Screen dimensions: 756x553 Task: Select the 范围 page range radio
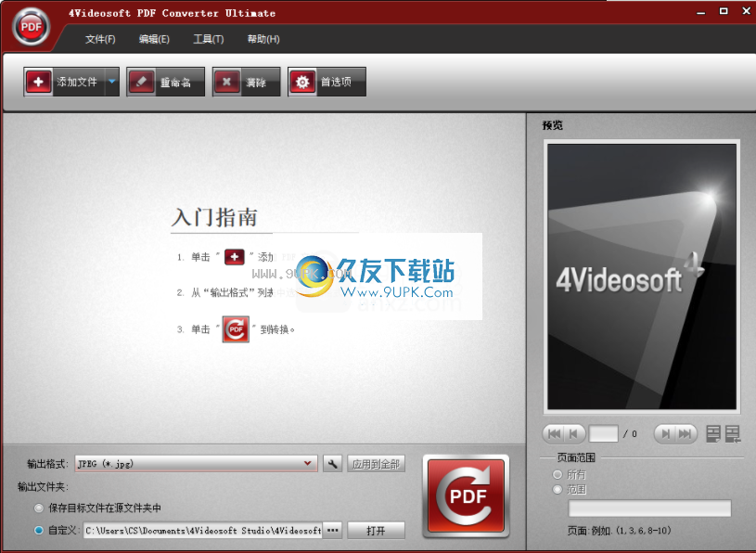tap(557, 489)
